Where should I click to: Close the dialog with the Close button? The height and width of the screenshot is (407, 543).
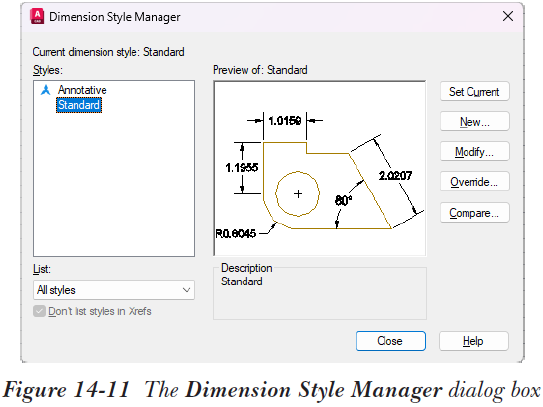[x=391, y=341]
